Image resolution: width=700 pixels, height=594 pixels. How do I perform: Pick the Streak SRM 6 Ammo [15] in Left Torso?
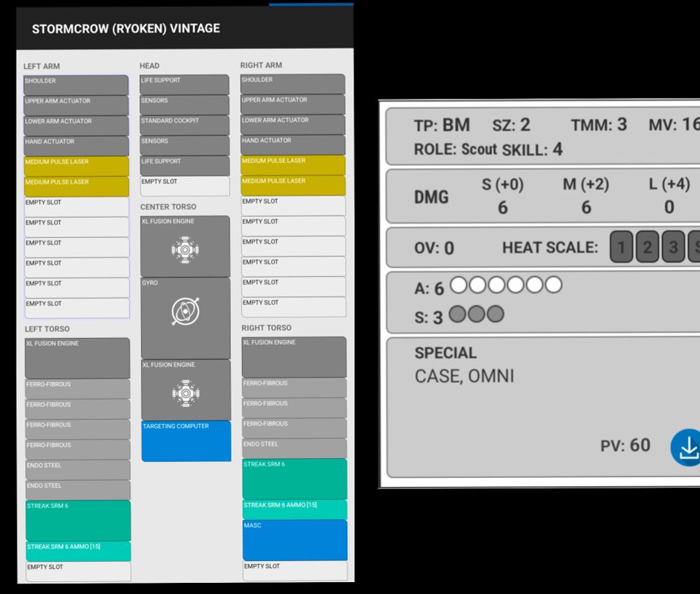click(78, 551)
